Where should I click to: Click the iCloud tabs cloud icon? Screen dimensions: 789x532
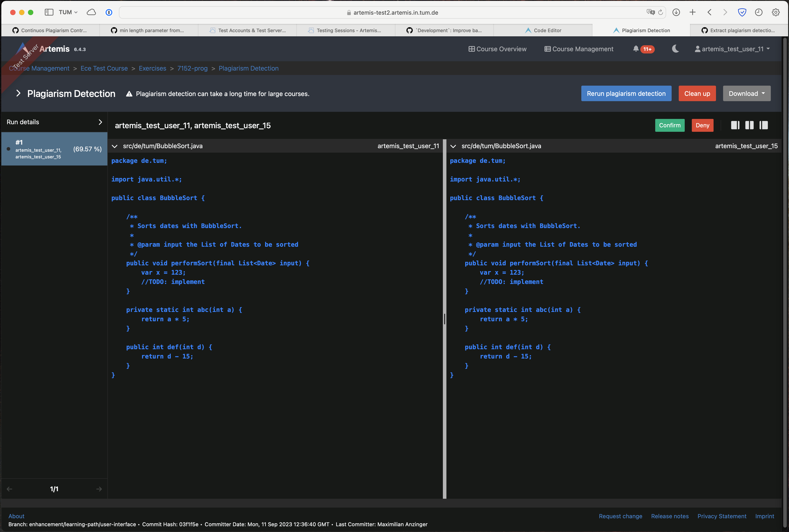point(91,12)
